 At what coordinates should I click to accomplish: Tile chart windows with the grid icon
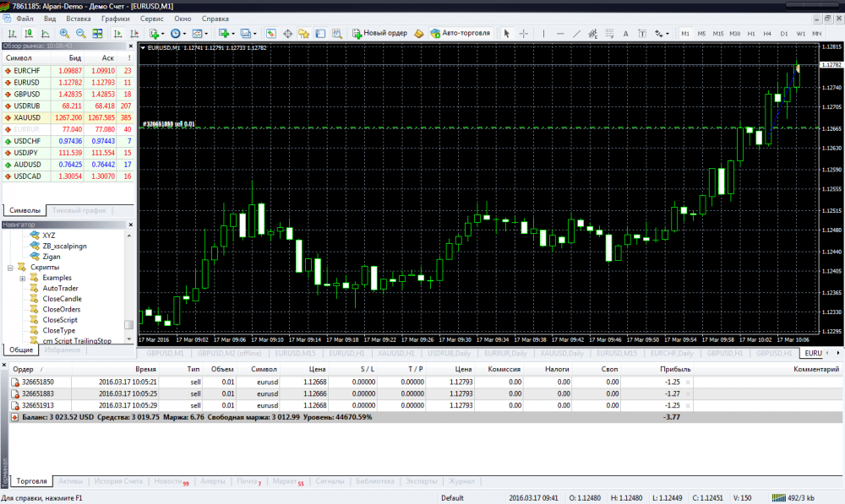[97, 34]
